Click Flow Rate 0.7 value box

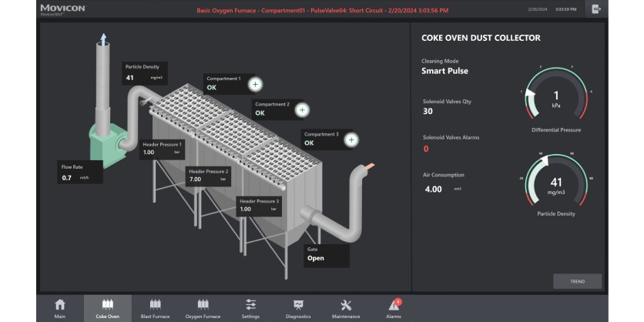tap(79, 172)
